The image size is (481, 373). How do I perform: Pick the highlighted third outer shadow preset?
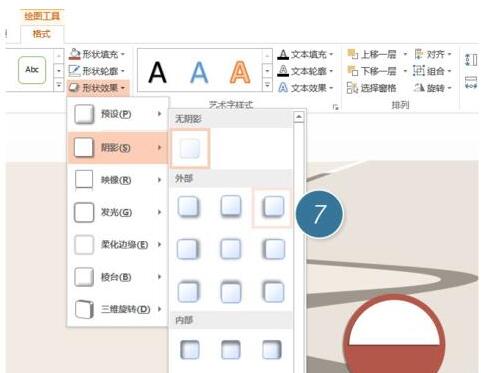[273, 207]
